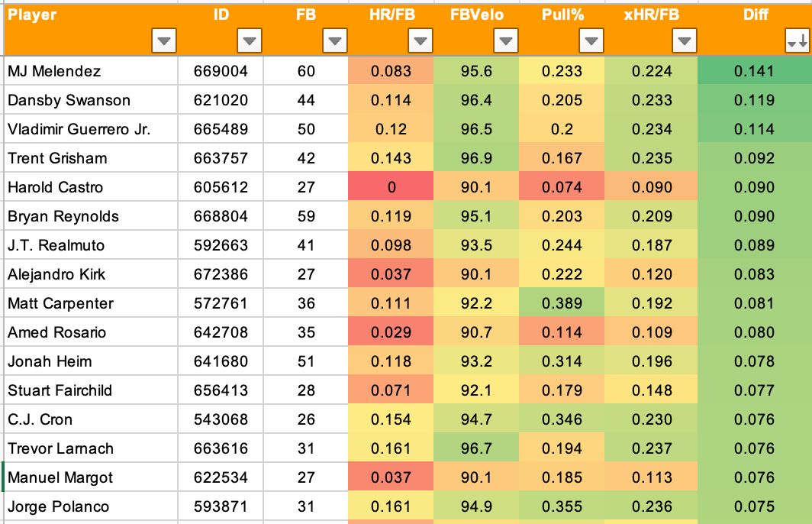Click MJ Melendez Diff value 0.141
This screenshot has width=812, height=524.
pyautogui.click(x=755, y=70)
